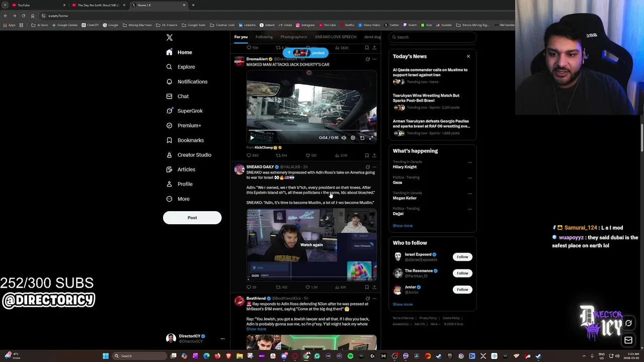This screenshot has width=644, height=362.
Task: Repost the SNEAKO DAILY post
Action: coord(281,287)
